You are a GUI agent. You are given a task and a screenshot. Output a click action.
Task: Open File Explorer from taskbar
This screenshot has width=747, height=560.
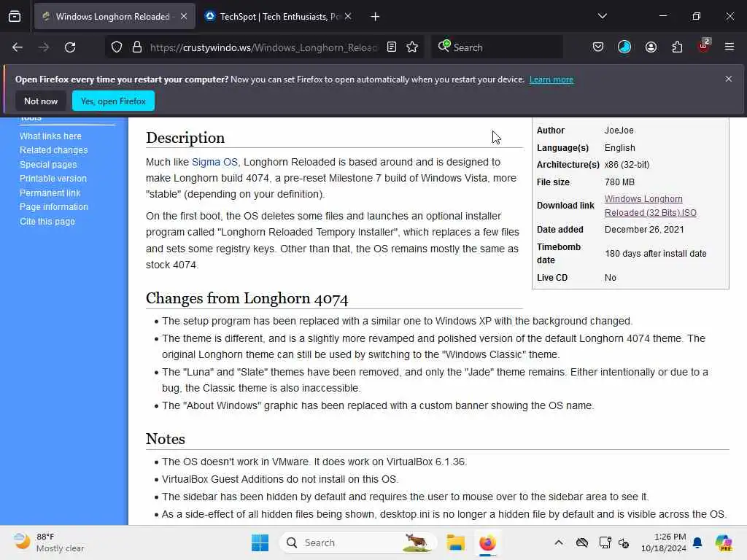(x=455, y=542)
